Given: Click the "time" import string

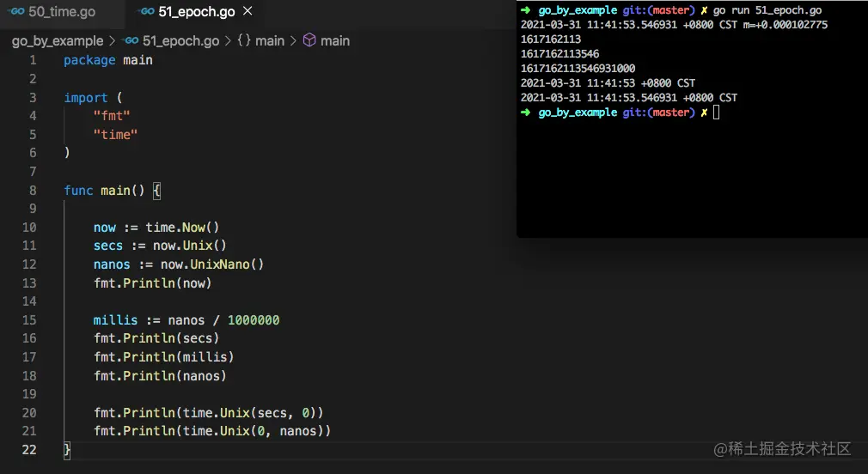Looking at the screenshot, I should [x=115, y=135].
